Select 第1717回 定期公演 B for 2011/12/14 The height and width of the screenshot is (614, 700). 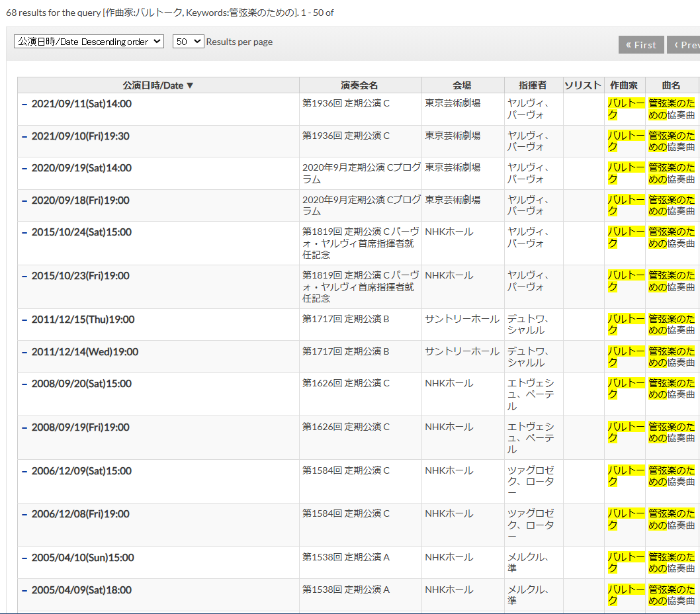pyautogui.click(x=346, y=351)
